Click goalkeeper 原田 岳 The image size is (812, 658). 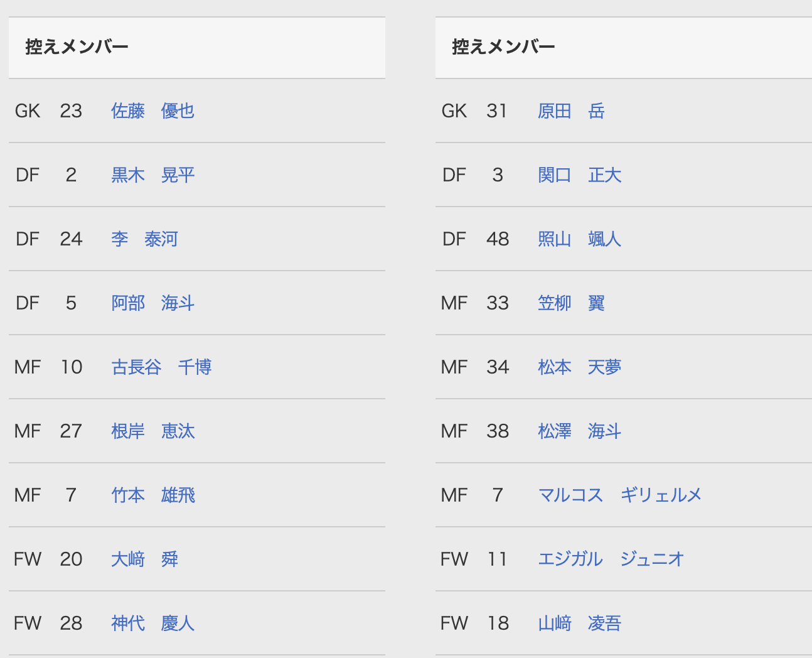click(571, 111)
